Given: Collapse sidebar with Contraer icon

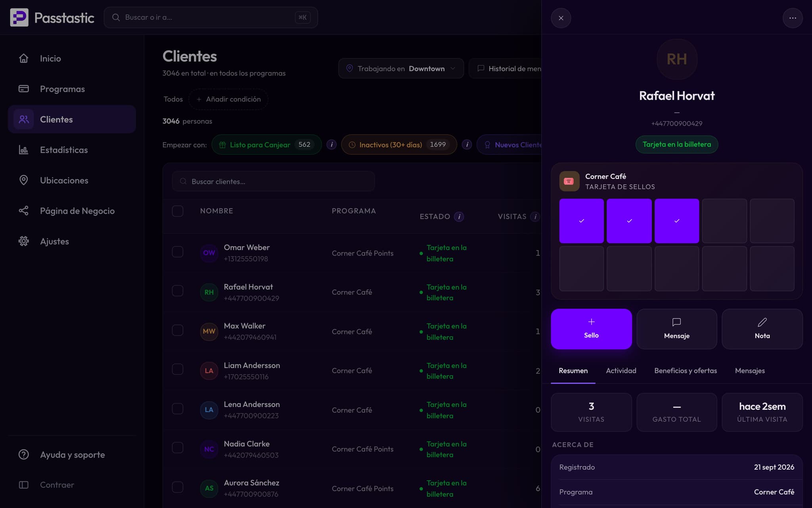Looking at the screenshot, I should point(23,485).
